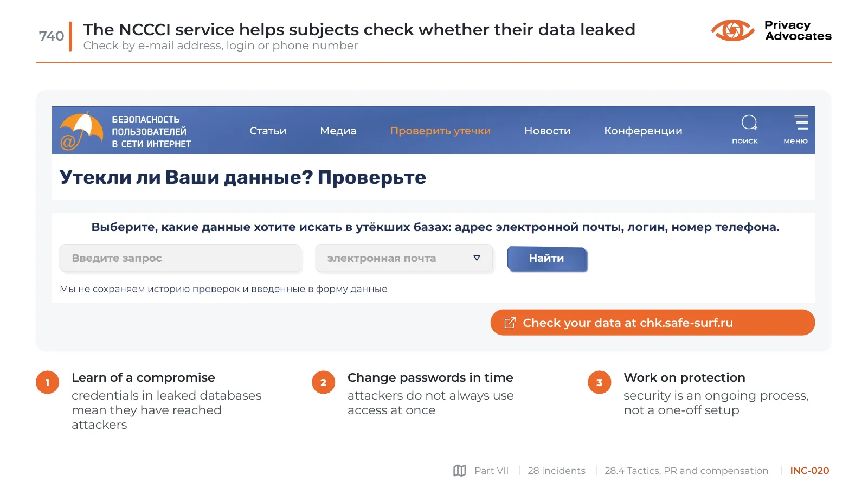This screenshot has width=868, height=488.
Task: Click the Найти button
Action: coord(547,259)
